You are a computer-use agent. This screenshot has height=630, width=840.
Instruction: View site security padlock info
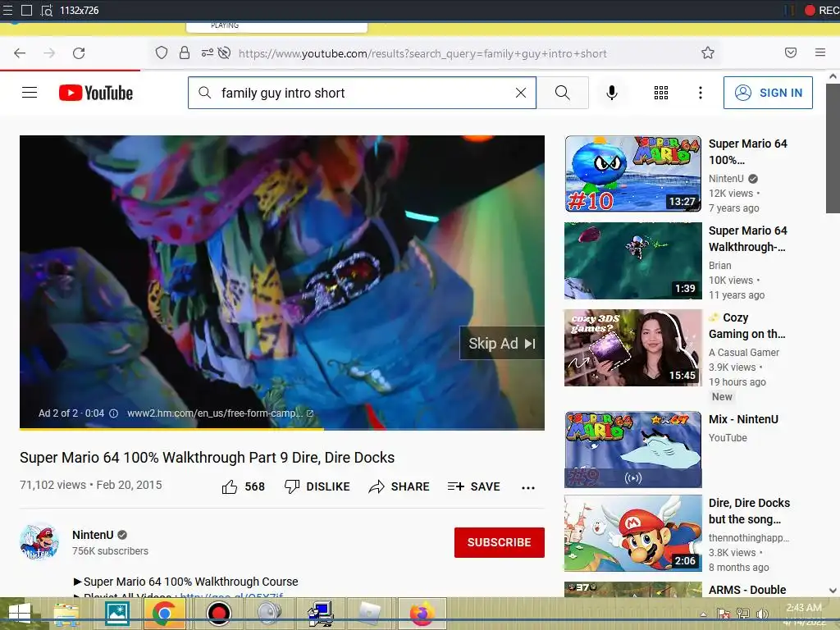[x=185, y=52]
